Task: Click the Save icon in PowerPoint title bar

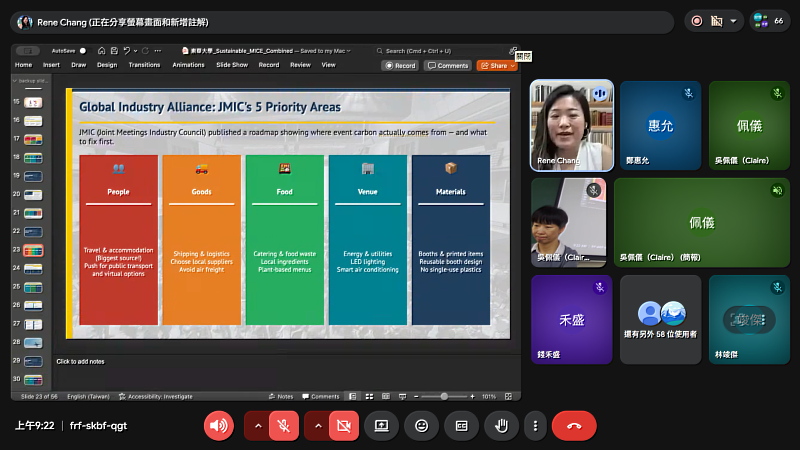Action: [x=114, y=51]
